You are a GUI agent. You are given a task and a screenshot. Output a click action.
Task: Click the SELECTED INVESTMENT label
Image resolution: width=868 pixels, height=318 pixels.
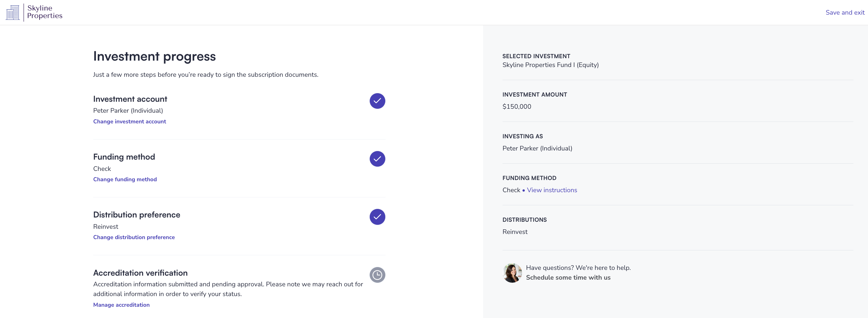pos(536,56)
